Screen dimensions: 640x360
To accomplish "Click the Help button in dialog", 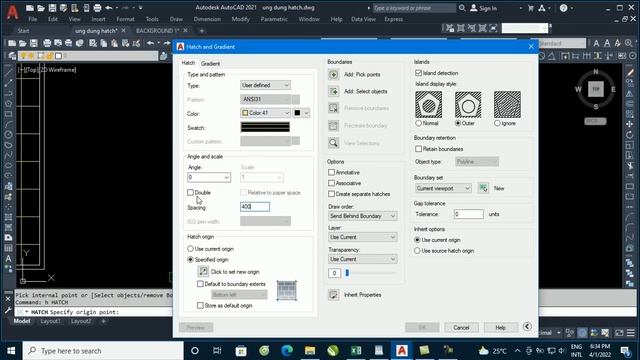I will (x=500, y=327).
